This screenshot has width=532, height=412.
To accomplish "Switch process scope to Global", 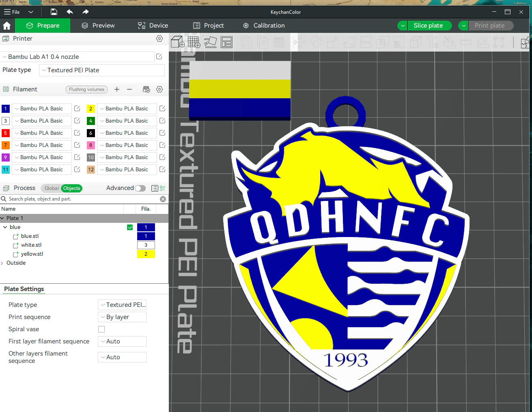I will pos(52,188).
